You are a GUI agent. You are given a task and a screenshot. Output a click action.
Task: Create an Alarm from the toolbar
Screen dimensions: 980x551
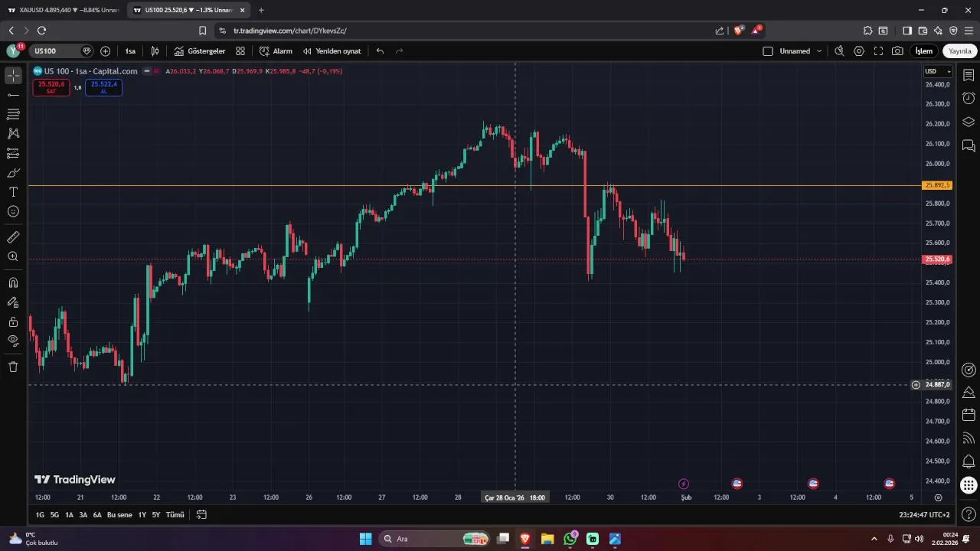276,51
